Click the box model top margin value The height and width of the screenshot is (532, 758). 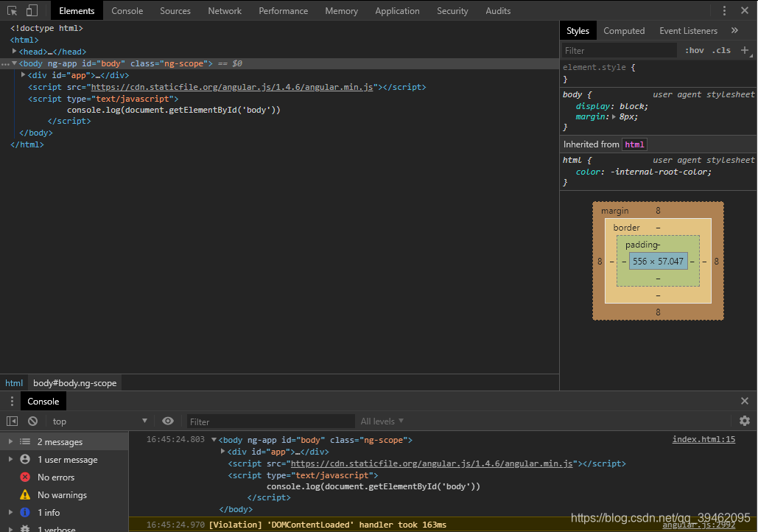[658, 211]
